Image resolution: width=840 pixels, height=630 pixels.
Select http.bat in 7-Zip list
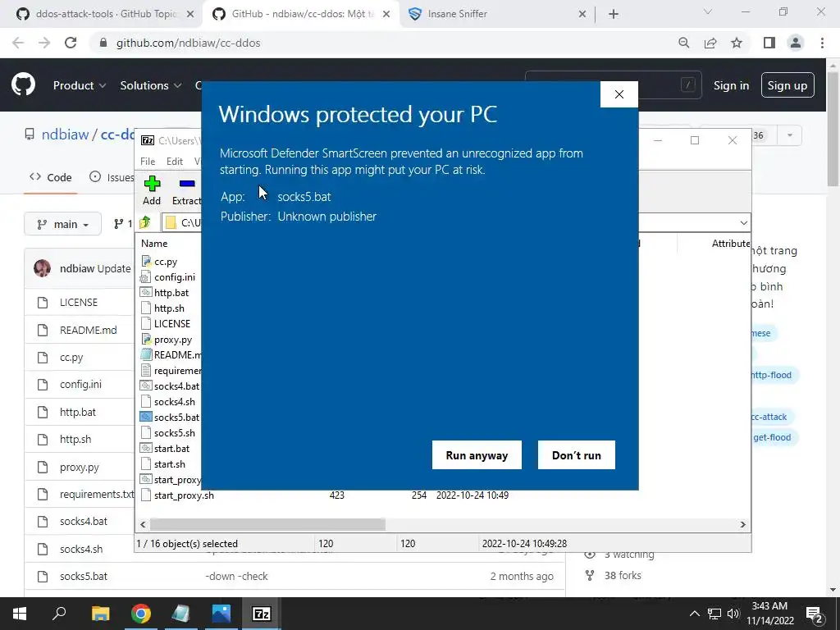pos(171,293)
